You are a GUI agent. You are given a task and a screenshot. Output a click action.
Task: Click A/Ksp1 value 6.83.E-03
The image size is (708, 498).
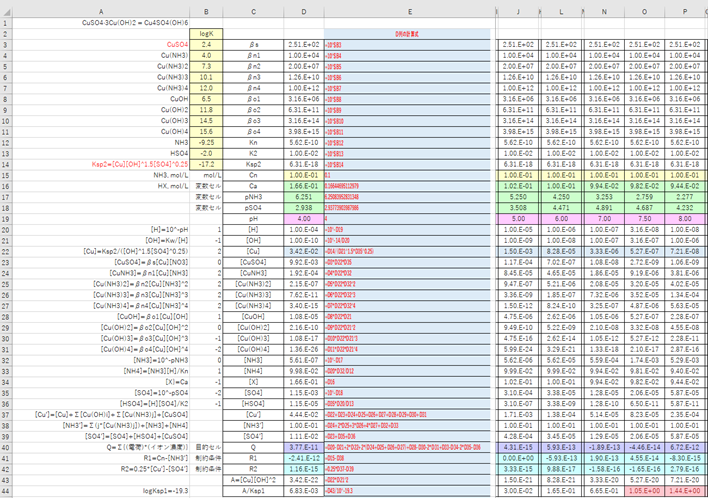click(x=304, y=491)
